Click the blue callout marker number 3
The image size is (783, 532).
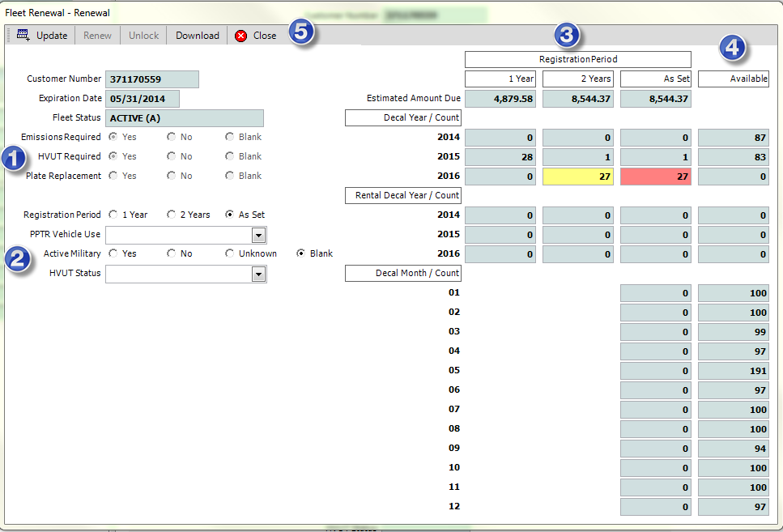567,35
